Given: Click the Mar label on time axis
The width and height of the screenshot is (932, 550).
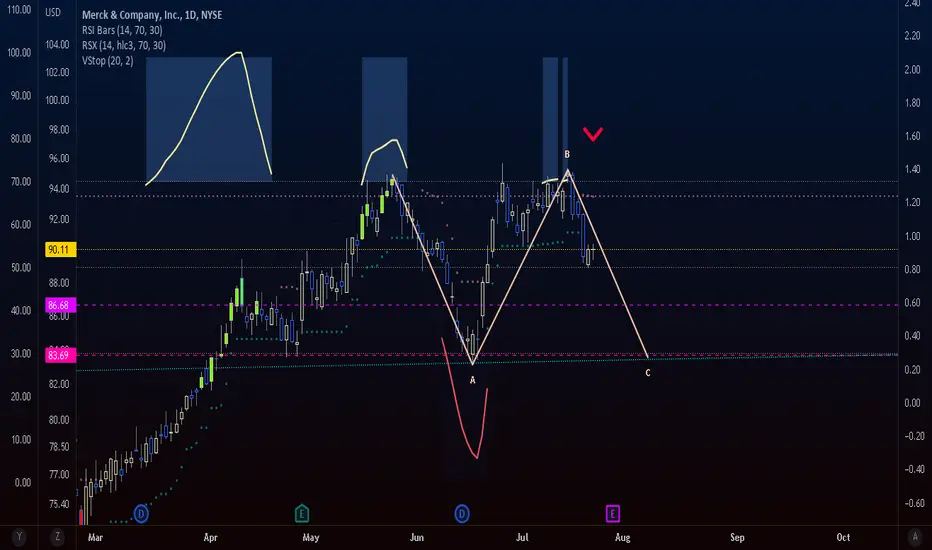Looking at the screenshot, I should [95, 537].
